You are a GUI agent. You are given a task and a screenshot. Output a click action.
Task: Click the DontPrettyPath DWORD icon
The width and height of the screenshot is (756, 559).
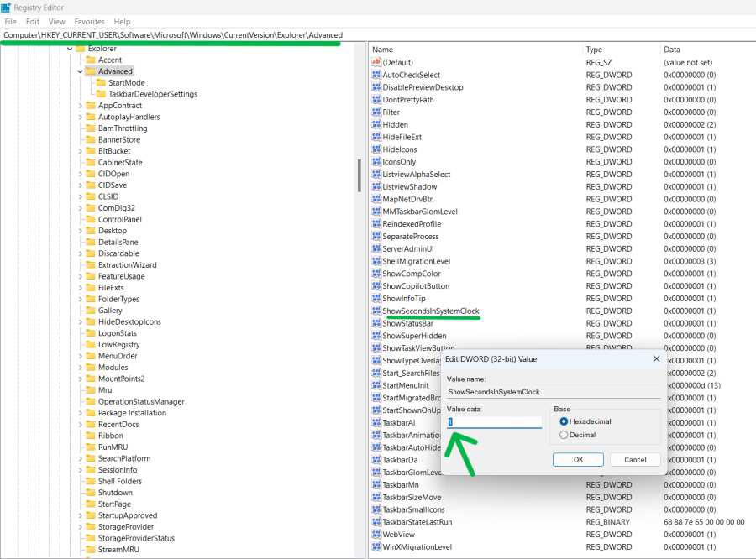click(x=376, y=100)
